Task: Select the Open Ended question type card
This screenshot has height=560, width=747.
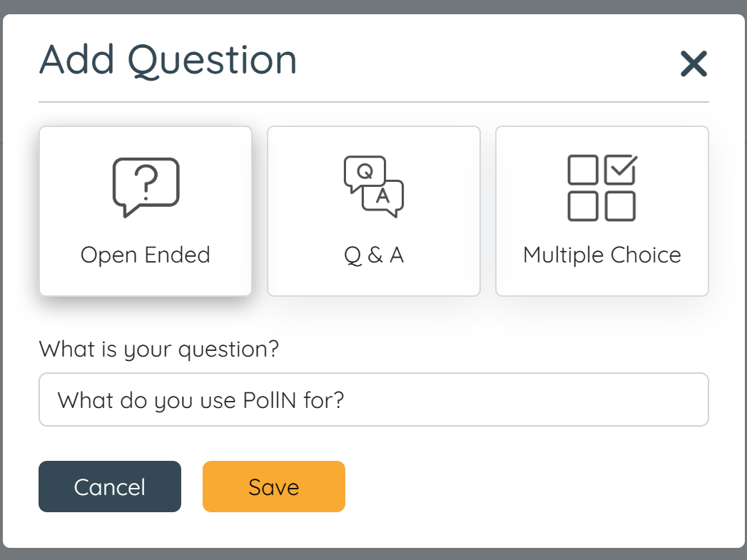Action: point(145,210)
